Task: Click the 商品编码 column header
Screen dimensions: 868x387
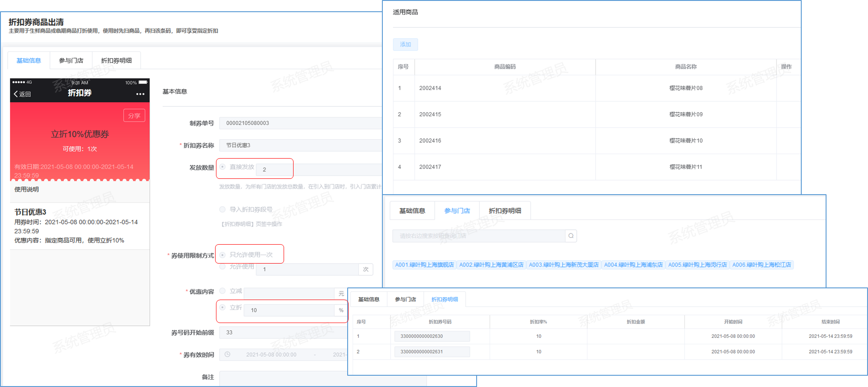Action: [505, 67]
